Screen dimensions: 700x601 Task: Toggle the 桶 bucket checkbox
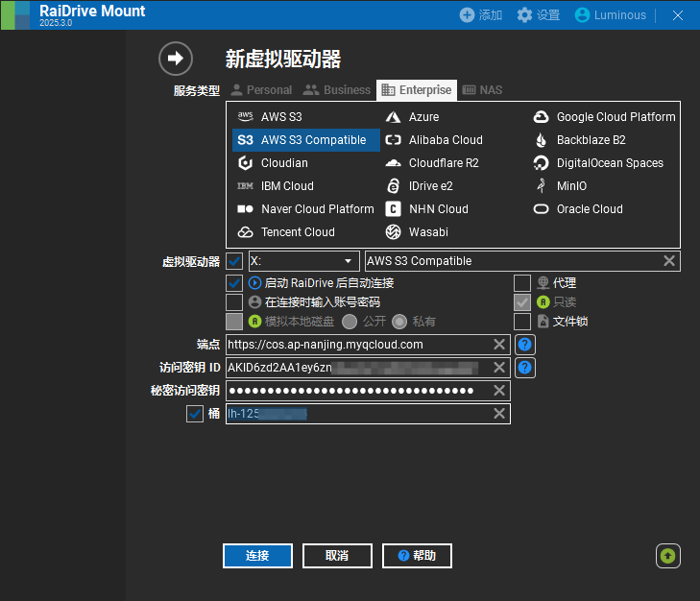pyautogui.click(x=195, y=414)
